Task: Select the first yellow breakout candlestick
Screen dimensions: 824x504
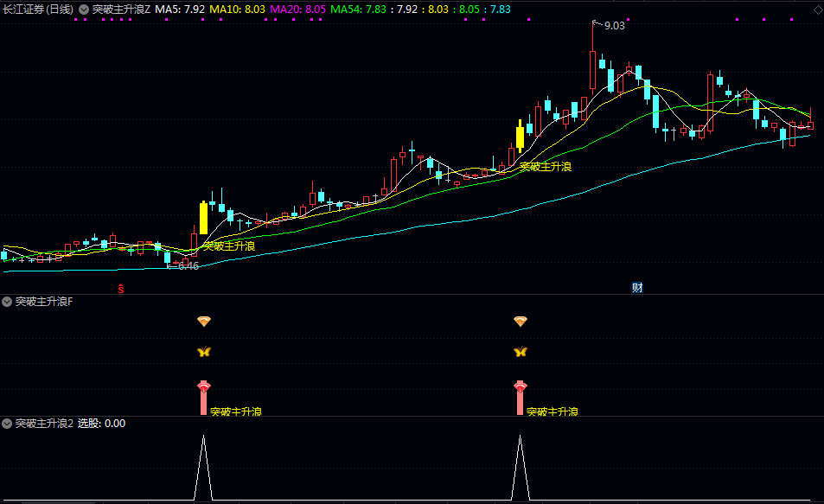Action: pos(204,218)
